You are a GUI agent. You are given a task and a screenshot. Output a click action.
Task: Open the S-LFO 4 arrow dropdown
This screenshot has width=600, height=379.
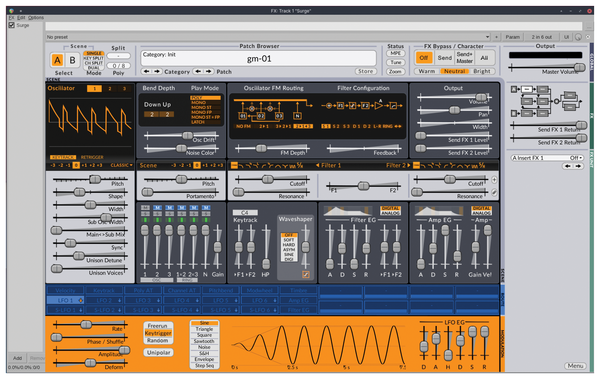[x=197, y=310]
